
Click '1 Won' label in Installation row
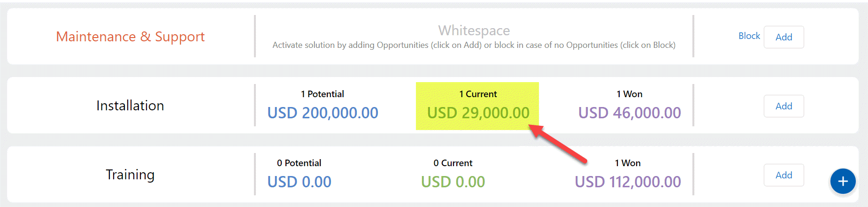tap(629, 94)
